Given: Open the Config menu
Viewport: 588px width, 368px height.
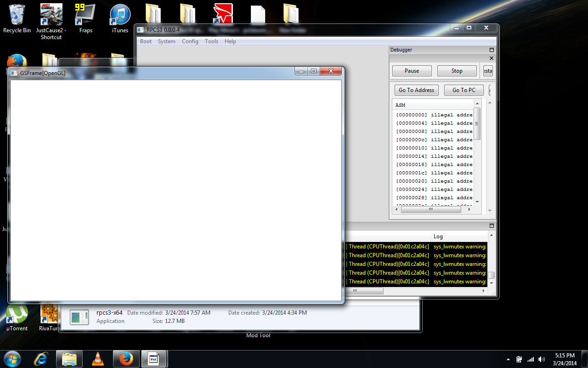Looking at the screenshot, I should click(190, 41).
